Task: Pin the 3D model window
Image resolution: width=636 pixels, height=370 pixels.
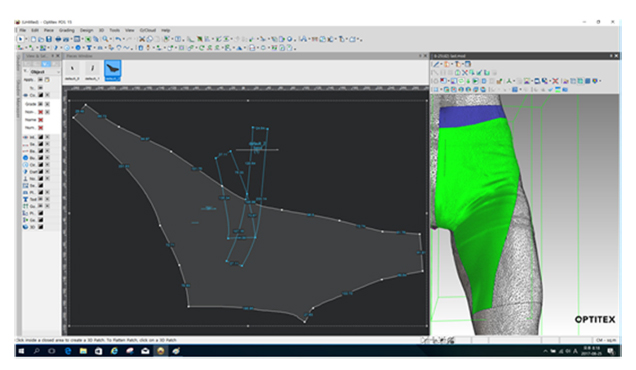Action: 611,56
